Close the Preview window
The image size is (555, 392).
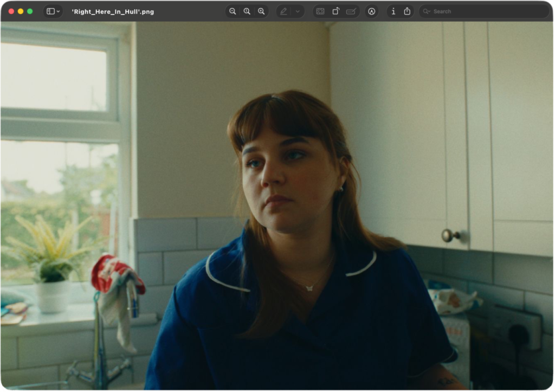(x=11, y=11)
